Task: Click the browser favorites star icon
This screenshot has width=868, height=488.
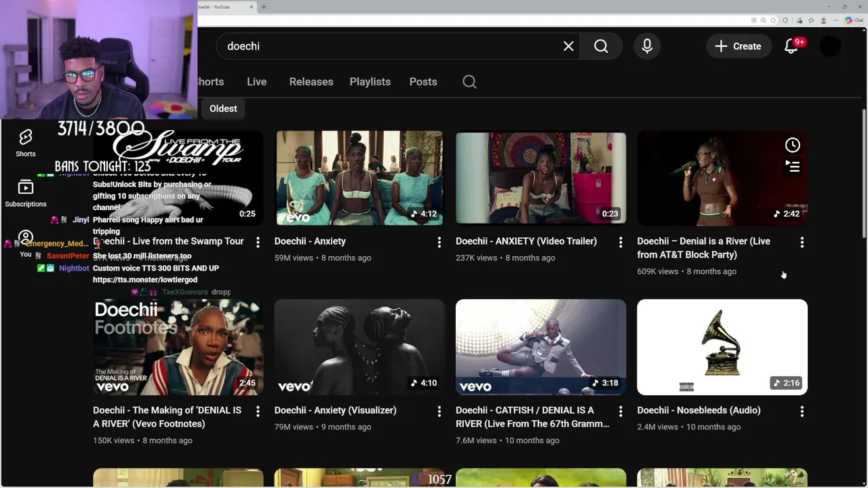Action: tap(773, 20)
